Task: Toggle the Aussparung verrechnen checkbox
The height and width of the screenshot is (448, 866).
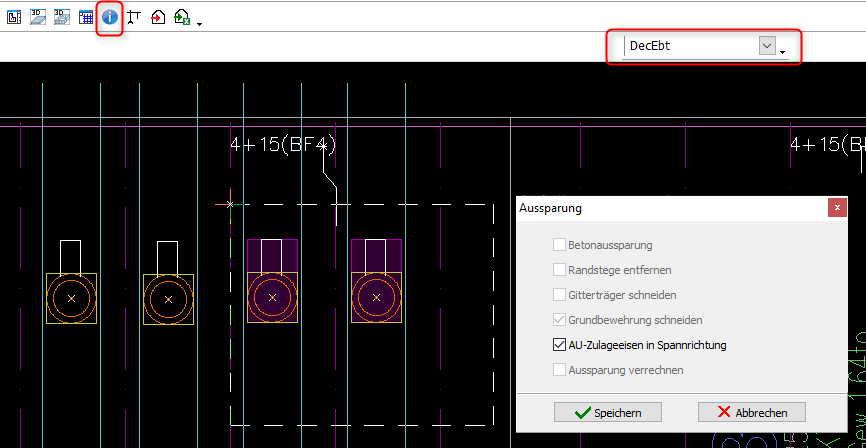Action: (559, 370)
